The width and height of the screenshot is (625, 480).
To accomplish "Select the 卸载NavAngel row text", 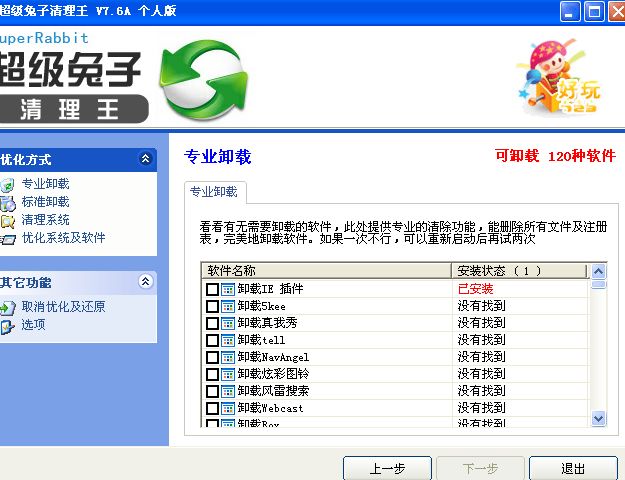I will tap(273, 357).
